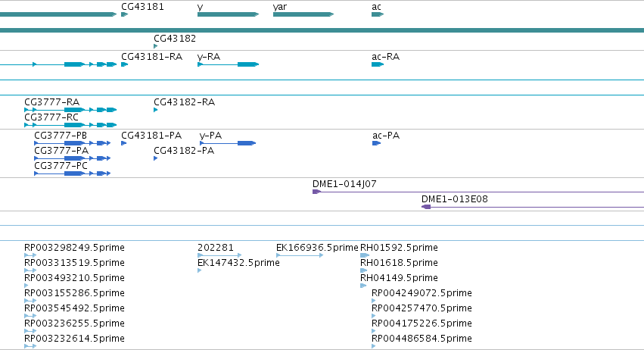Select the CG3777-RC transcript glyph
The width and height of the screenshot is (644, 350).
[70, 124]
